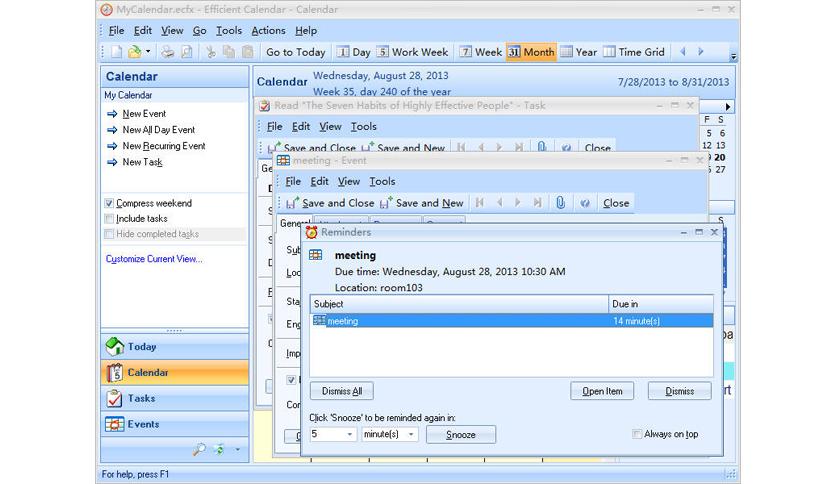The image size is (836, 484).
Task: Open snooze unit minute(s) dropdown
Action: tap(411, 434)
